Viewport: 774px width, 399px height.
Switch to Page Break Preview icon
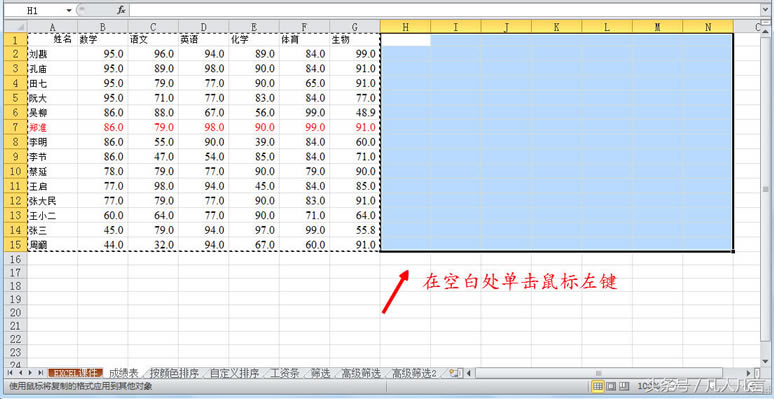click(624, 386)
